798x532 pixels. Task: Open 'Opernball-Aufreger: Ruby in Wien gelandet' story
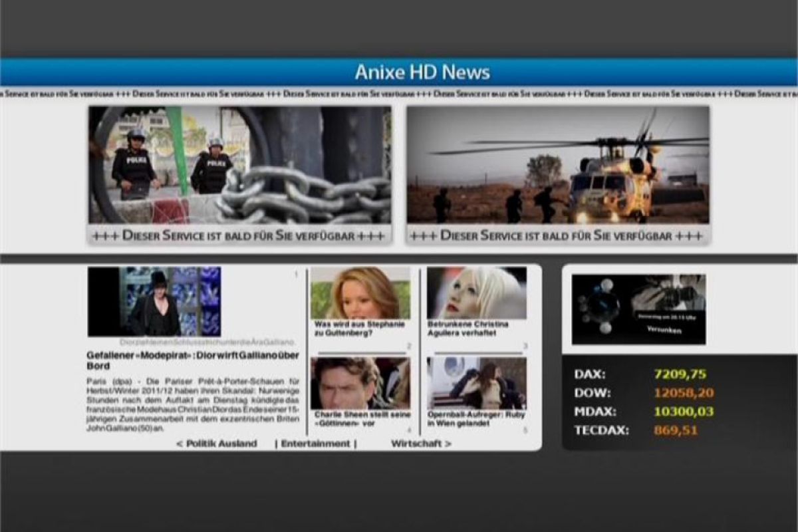[476, 418]
